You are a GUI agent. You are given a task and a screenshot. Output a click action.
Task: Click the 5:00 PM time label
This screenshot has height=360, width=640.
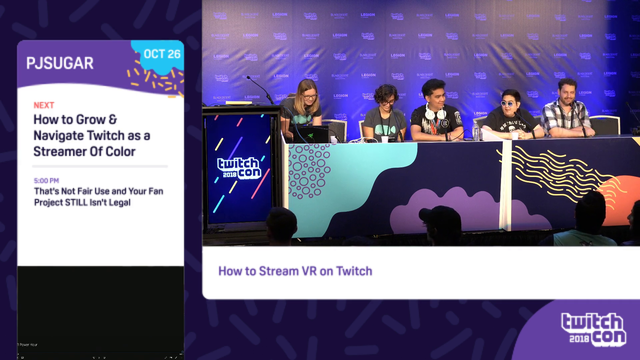(x=46, y=180)
